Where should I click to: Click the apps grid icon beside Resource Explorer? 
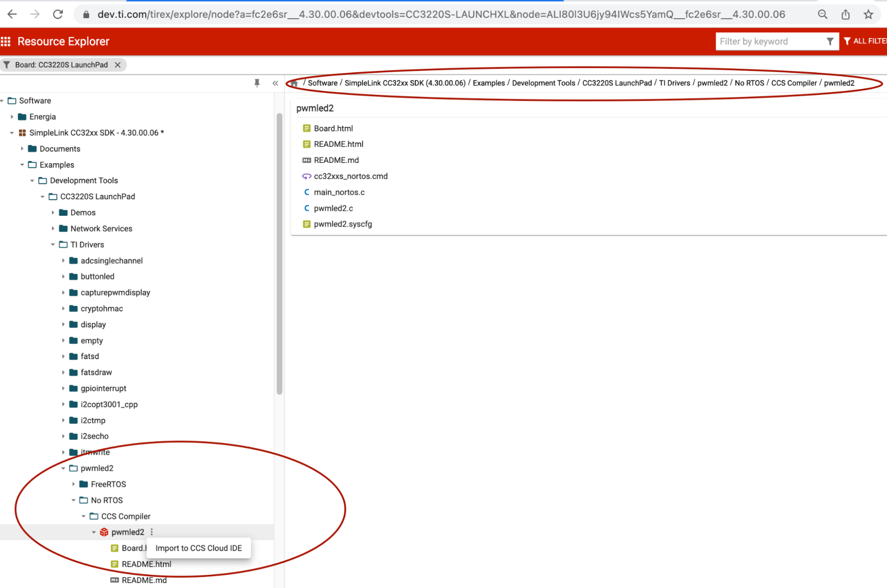tap(6, 41)
